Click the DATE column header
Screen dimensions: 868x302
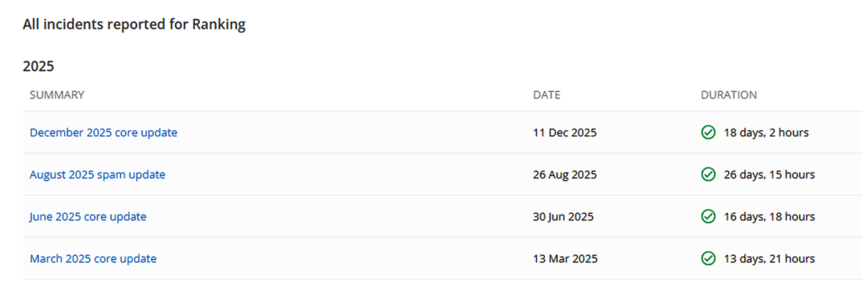546,95
